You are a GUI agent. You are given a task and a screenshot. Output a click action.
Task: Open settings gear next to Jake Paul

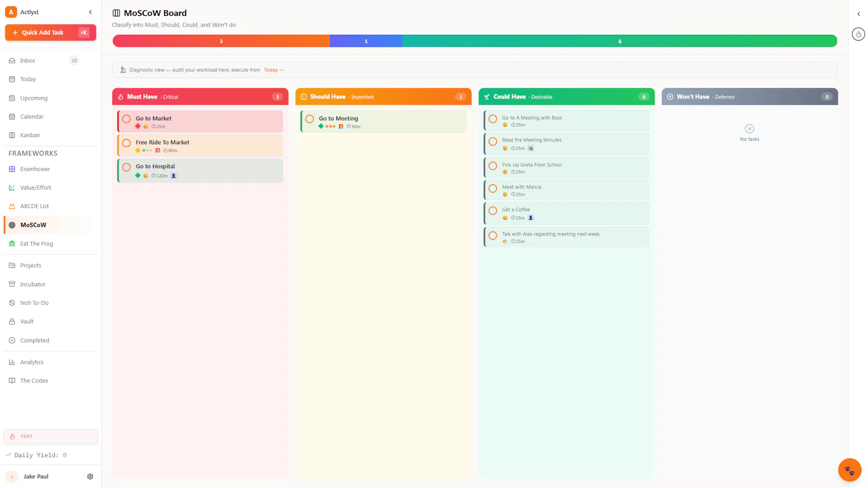pyautogui.click(x=90, y=477)
